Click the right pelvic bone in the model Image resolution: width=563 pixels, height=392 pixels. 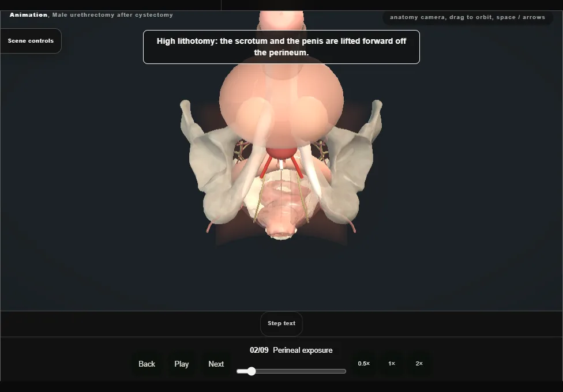[350, 161]
